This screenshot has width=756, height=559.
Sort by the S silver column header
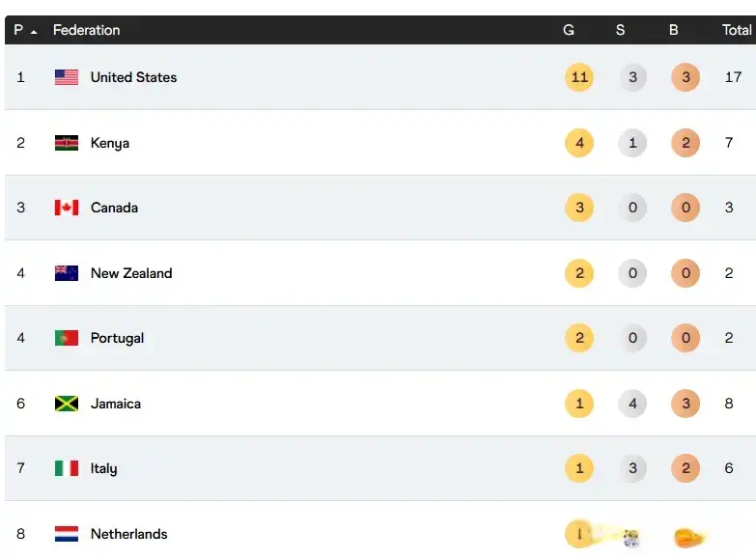click(x=620, y=30)
